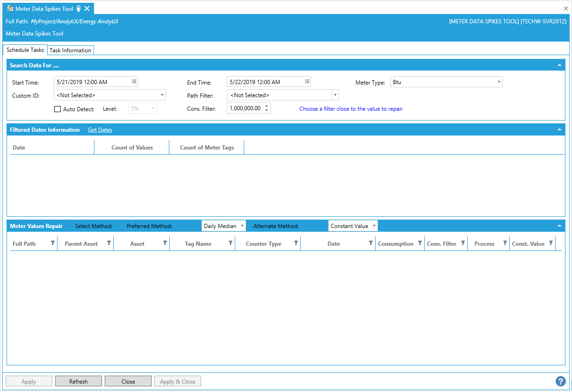Click the Get Dates link
The height and width of the screenshot is (392, 572).
point(100,130)
